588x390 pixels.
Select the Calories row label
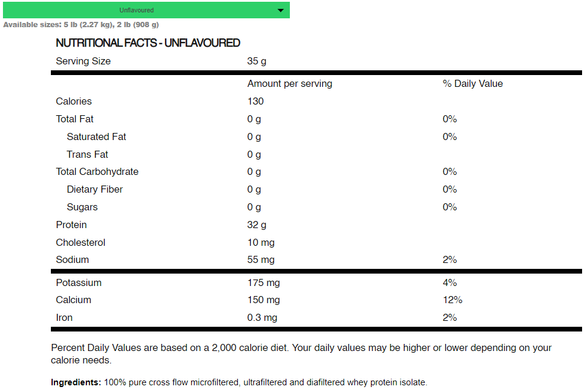[74, 102]
